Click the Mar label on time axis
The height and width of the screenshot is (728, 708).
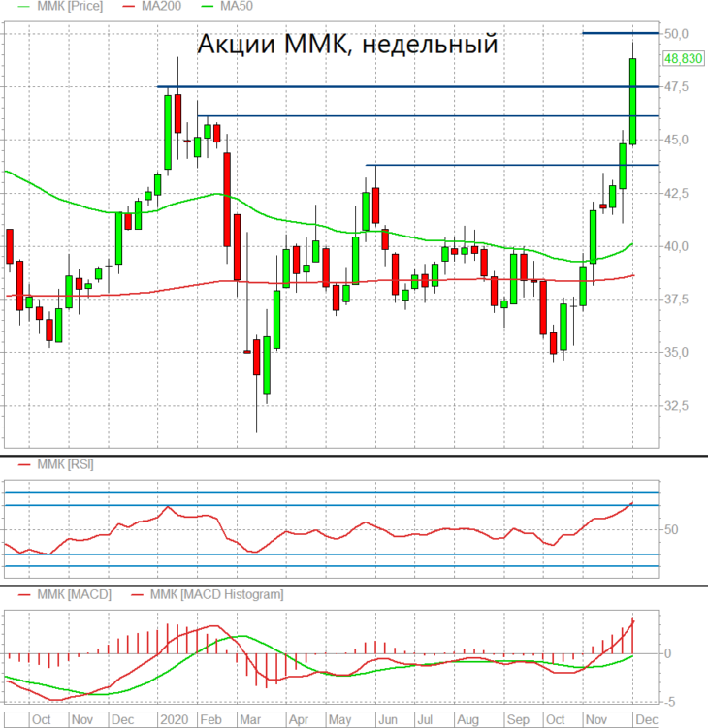[250, 719]
